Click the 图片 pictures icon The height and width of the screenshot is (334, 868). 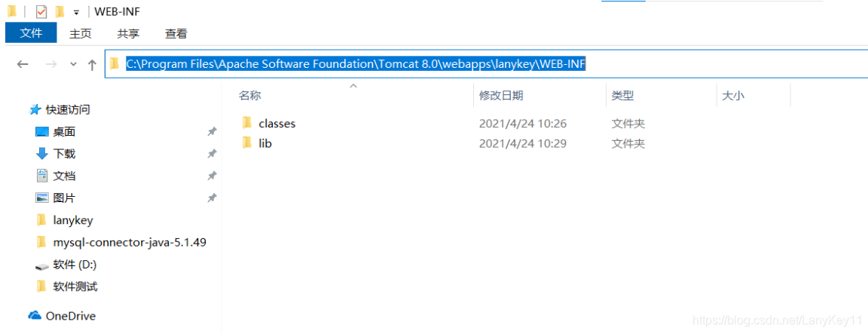[42, 198]
